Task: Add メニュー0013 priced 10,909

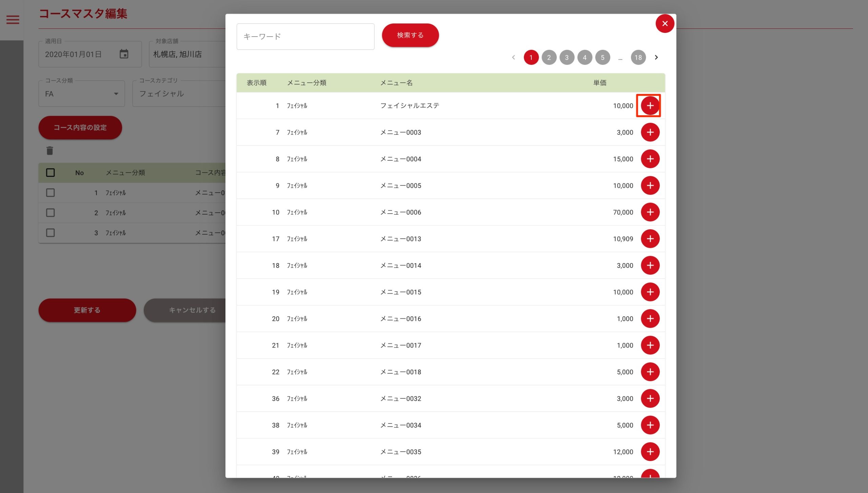Action: [x=650, y=239]
